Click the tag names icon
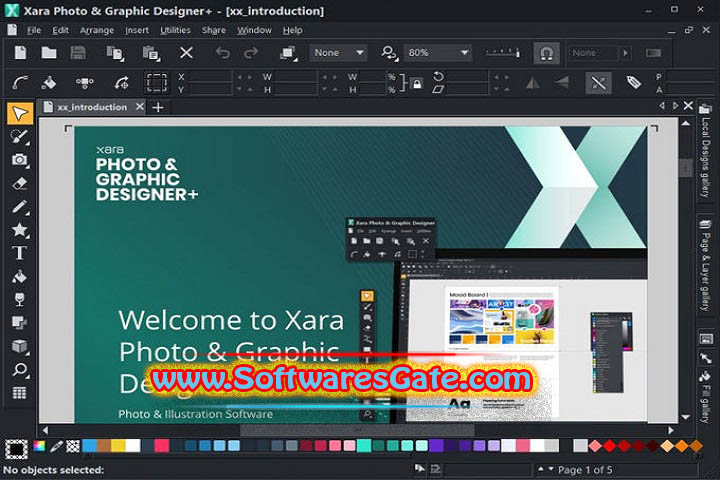 click(x=634, y=83)
